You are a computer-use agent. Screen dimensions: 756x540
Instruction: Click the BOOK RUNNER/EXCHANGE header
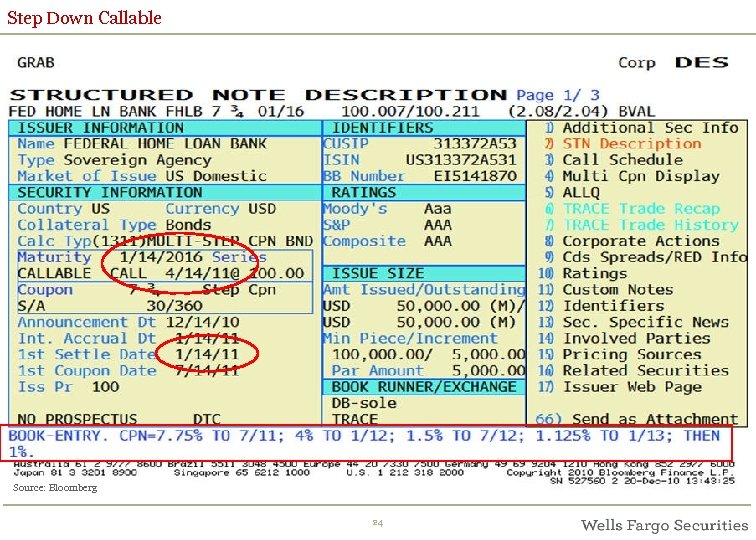coord(424,387)
